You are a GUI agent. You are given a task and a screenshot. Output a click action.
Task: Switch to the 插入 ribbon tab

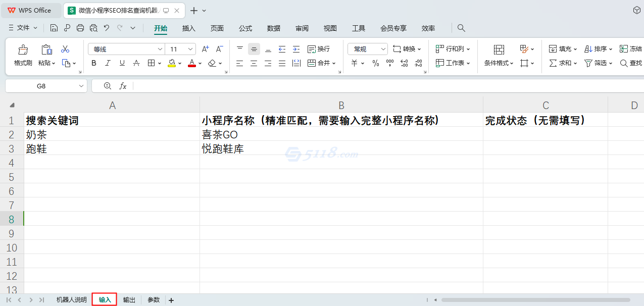pyautogui.click(x=188, y=28)
